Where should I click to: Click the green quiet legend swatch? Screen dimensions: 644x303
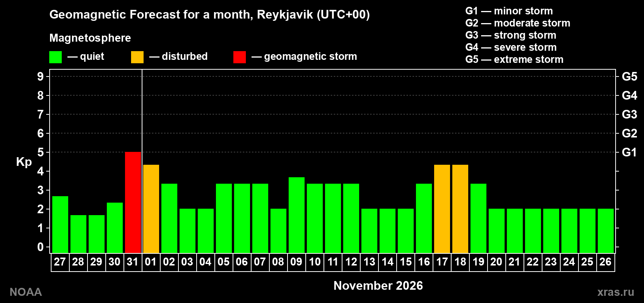[55, 57]
